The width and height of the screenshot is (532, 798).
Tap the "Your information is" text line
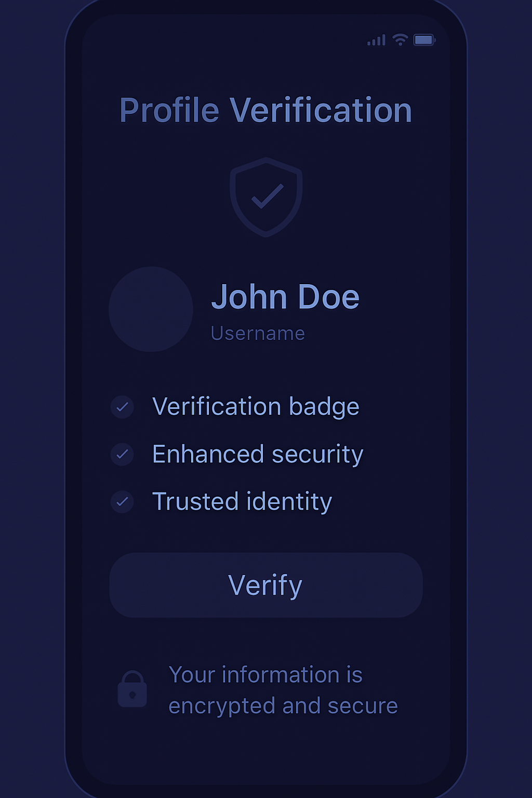tap(265, 675)
